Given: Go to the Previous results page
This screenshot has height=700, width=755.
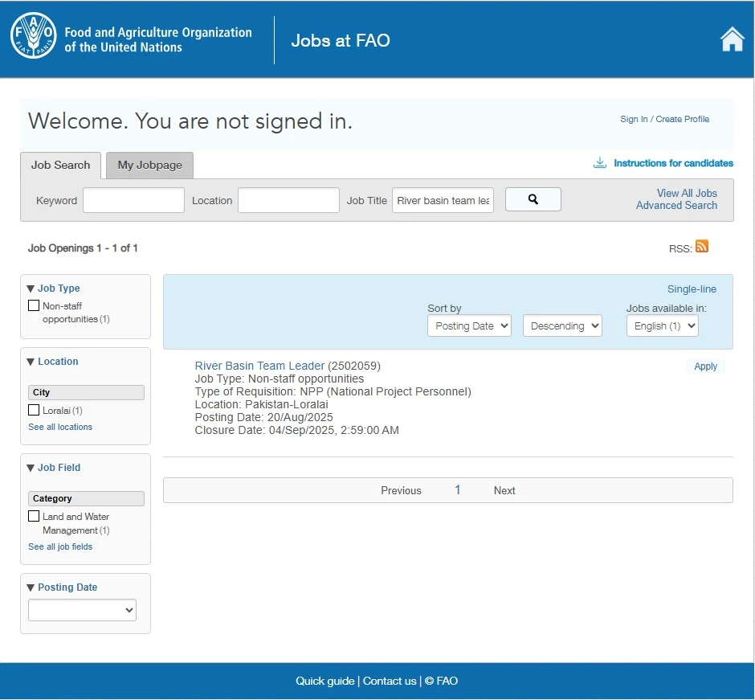Looking at the screenshot, I should (401, 490).
